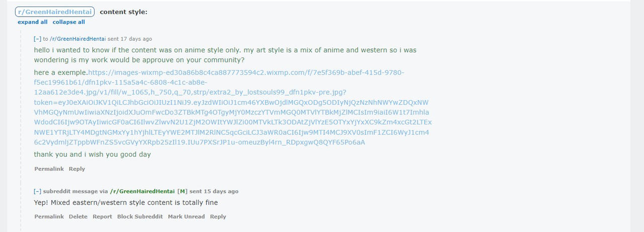644x232 pixels.
Task: Report the subreddit reply message
Action: [x=102, y=217]
